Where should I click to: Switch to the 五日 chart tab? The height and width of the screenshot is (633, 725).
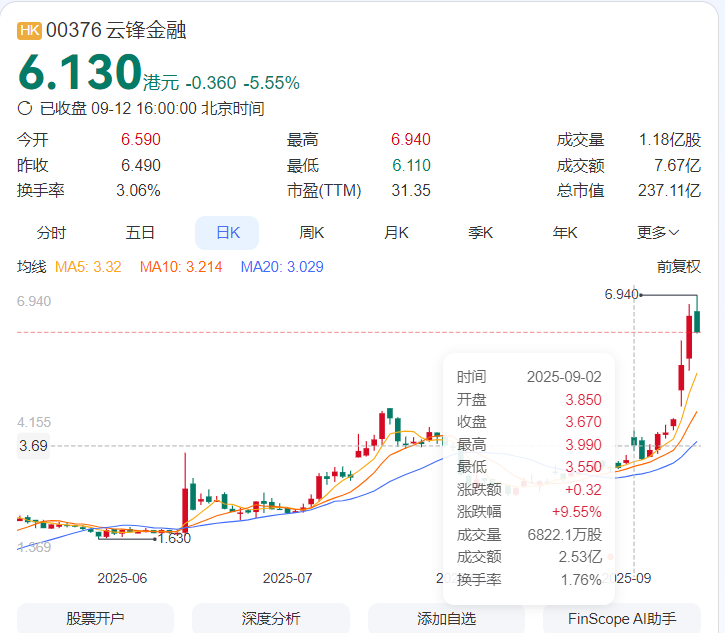[x=140, y=233]
